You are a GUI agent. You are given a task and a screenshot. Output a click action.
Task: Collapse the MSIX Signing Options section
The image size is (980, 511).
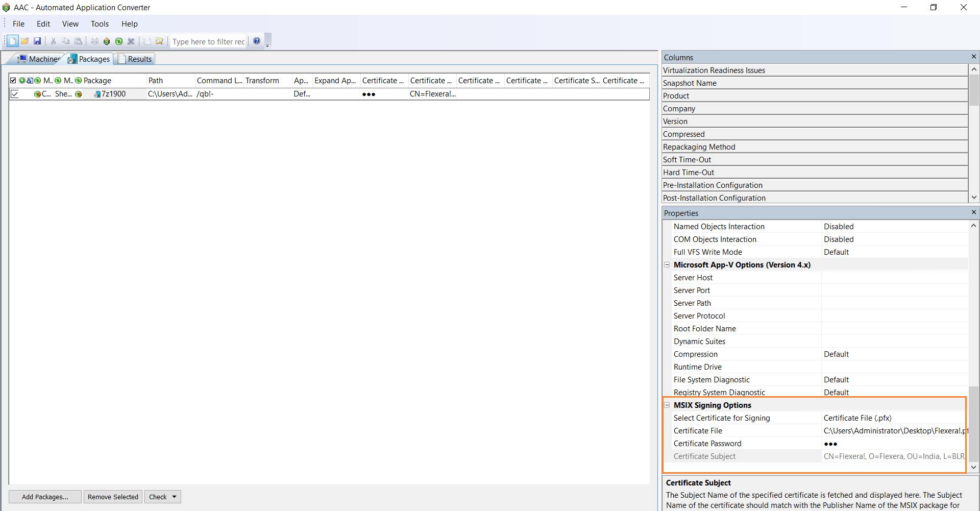[667, 405]
